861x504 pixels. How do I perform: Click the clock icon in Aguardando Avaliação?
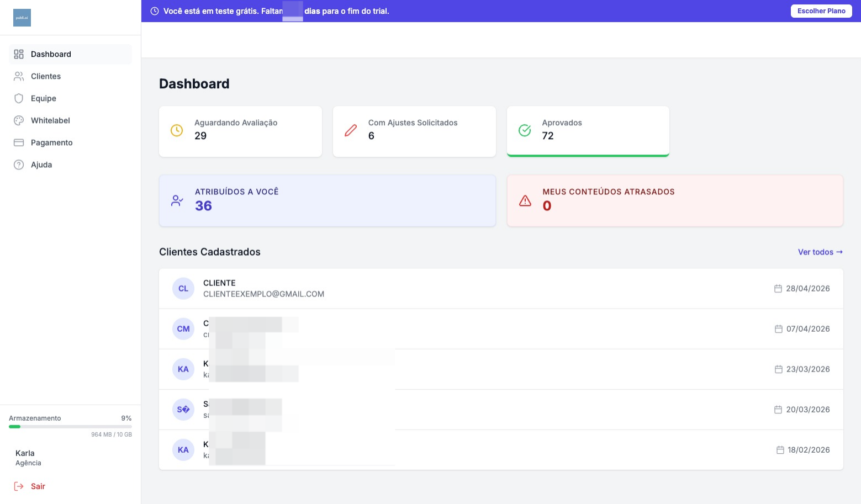pyautogui.click(x=177, y=130)
